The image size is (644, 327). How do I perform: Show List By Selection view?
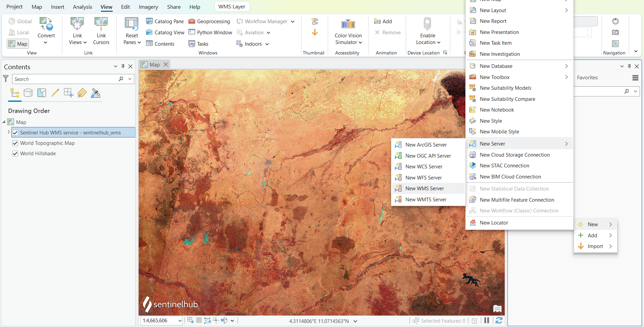tap(42, 93)
